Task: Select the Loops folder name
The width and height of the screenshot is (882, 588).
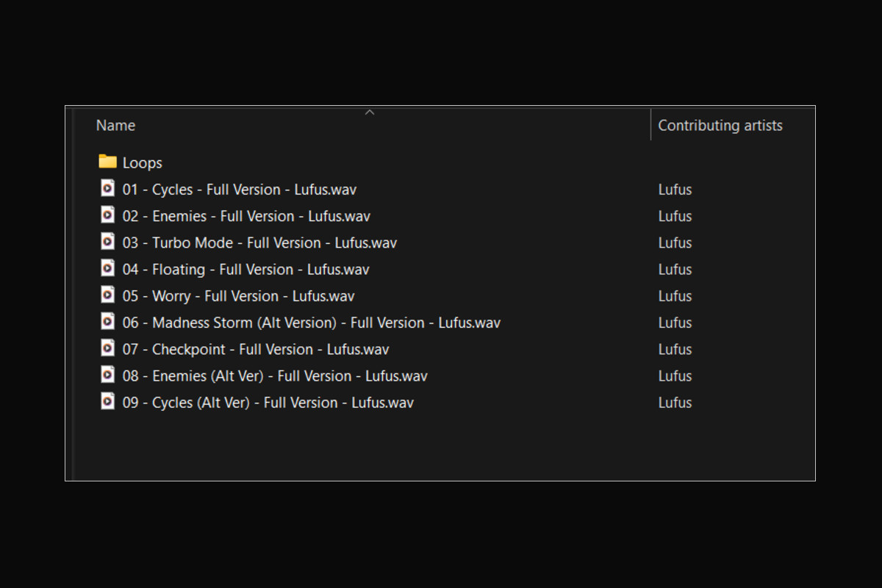Action: pos(143,163)
